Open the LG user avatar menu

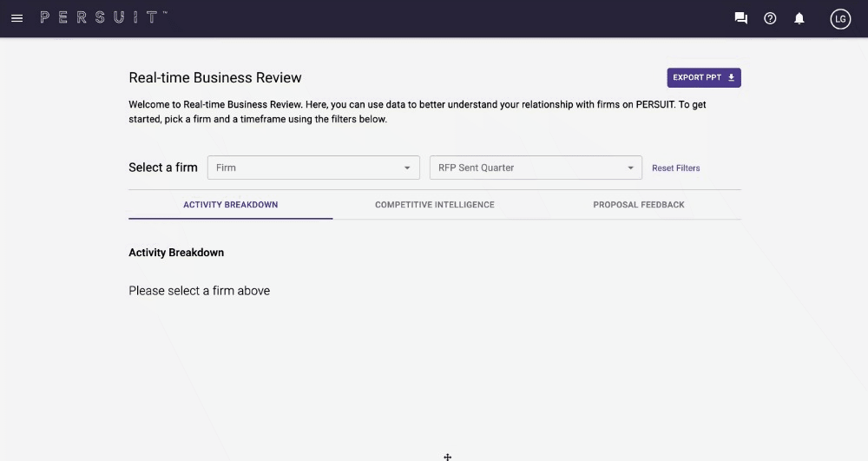click(839, 18)
